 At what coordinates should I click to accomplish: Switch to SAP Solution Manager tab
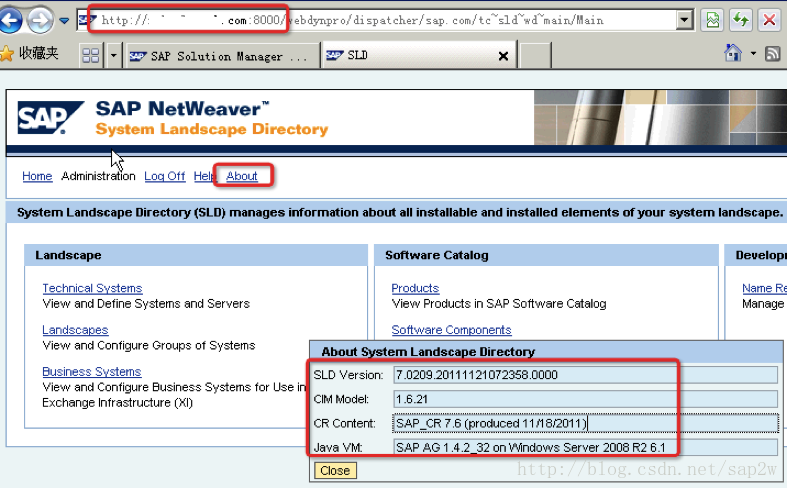coord(223,56)
